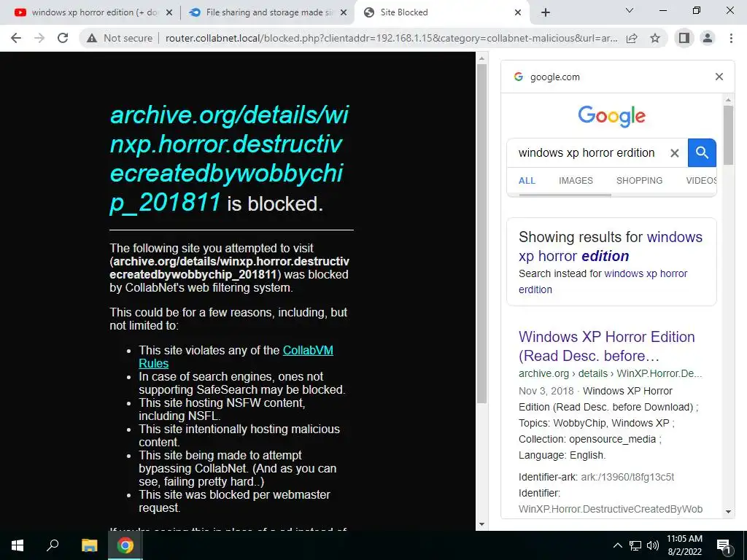This screenshot has height=560, width=747.
Task: Click the side panel scroll down arrow
Action: 728,512
